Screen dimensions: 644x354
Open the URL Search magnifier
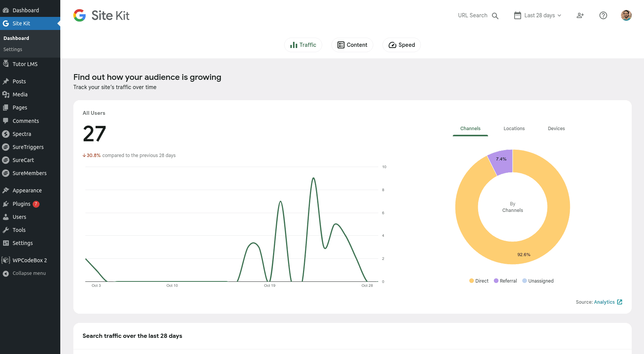point(495,15)
